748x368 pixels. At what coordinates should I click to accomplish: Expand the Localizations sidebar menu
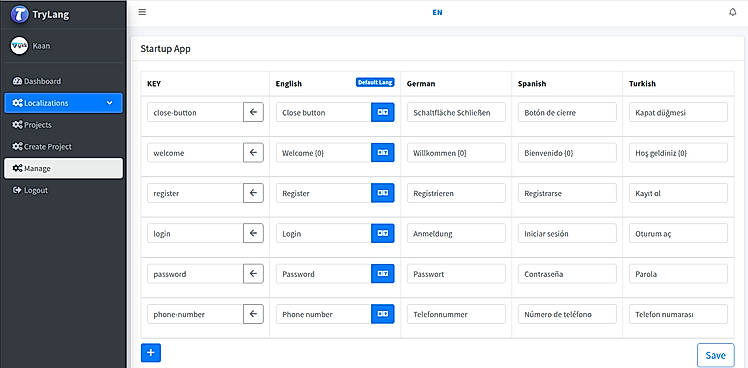click(x=63, y=103)
